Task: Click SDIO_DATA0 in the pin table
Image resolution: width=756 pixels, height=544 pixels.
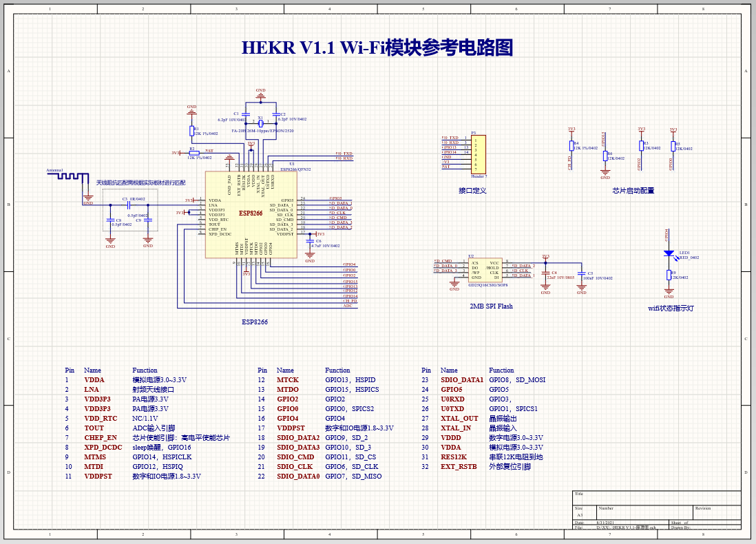Action: 298,476
